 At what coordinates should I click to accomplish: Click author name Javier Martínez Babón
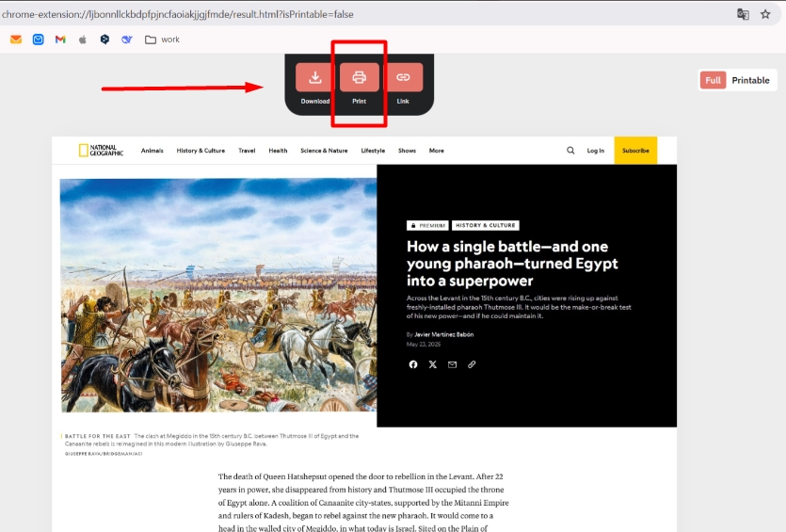point(444,334)
